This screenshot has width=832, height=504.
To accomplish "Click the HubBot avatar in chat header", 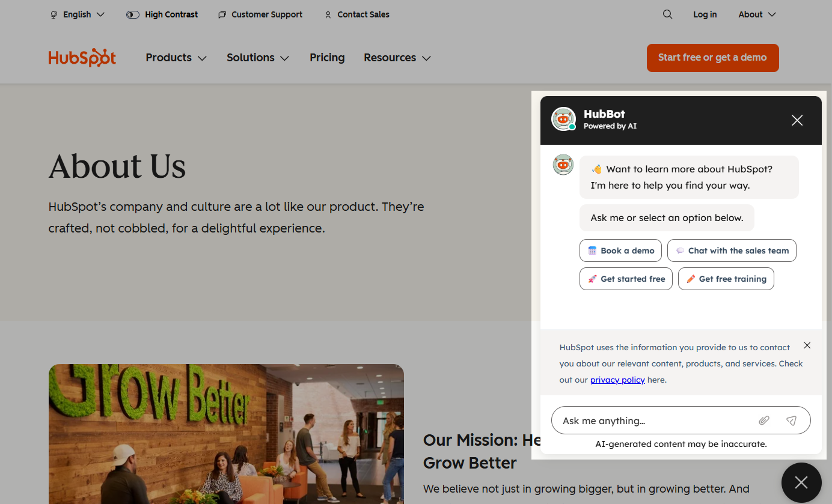I will tap(563, 119).
